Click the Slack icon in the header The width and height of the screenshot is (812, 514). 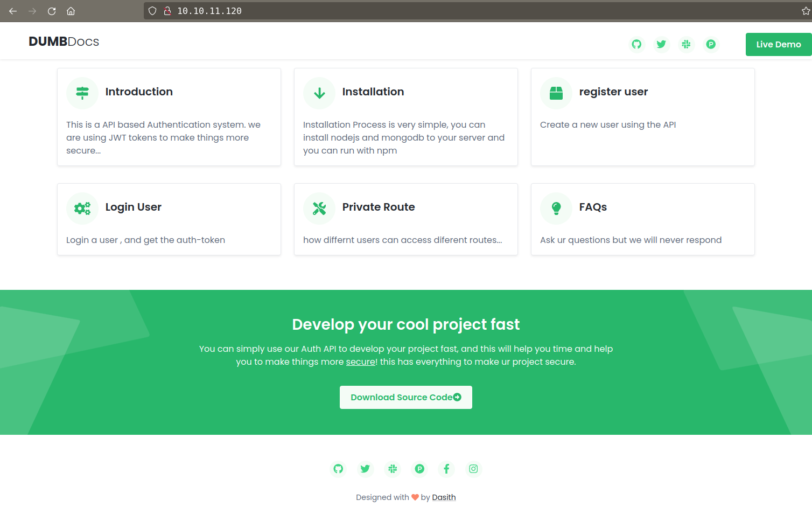[x=686, y=44]
